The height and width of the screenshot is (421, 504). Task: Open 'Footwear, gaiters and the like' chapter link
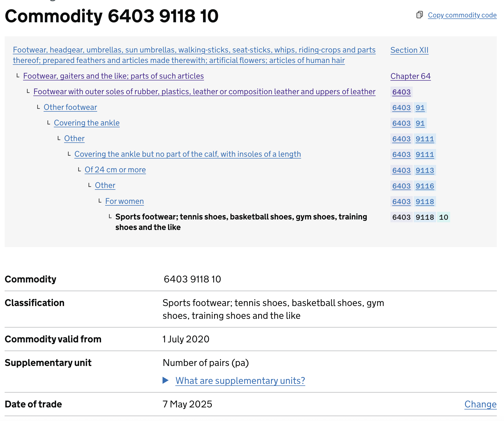[114, 76]
